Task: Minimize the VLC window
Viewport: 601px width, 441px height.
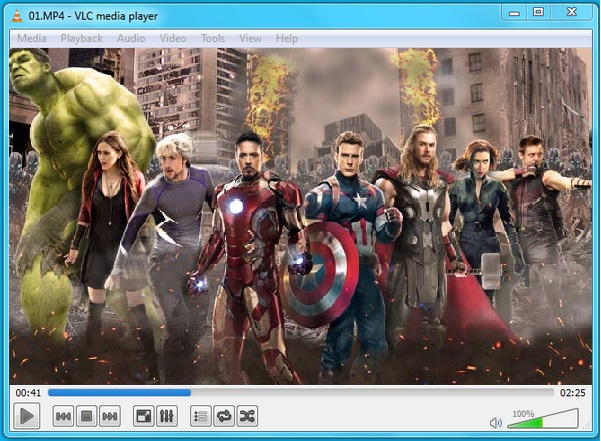Action: 514,13
